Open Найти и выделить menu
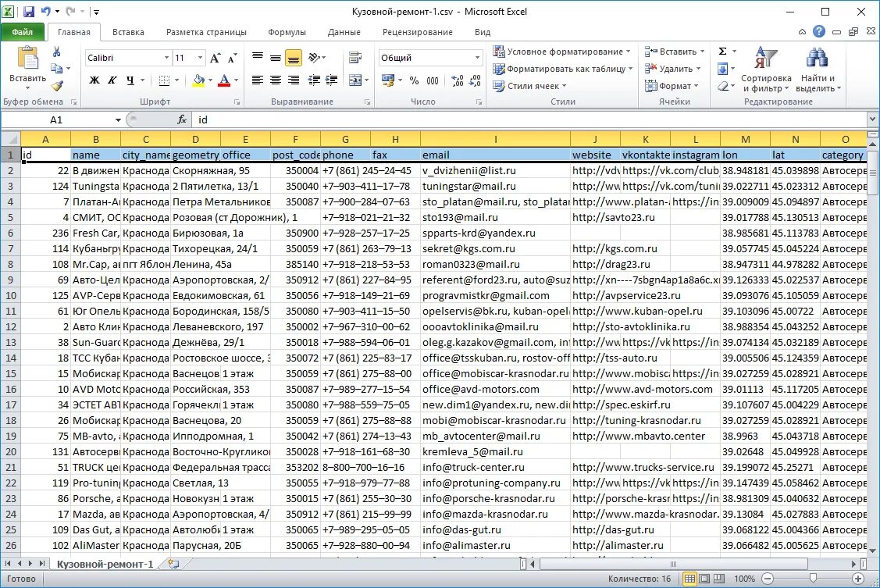Image resolution: width=880 pixels, height=588 pixels. pos(818,69)
